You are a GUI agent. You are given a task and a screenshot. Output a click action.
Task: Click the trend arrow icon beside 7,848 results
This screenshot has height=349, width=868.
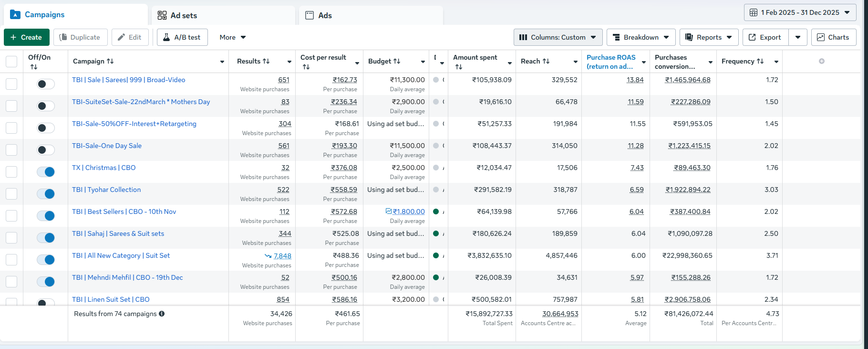pyautogui.click(x=268, y=256)
